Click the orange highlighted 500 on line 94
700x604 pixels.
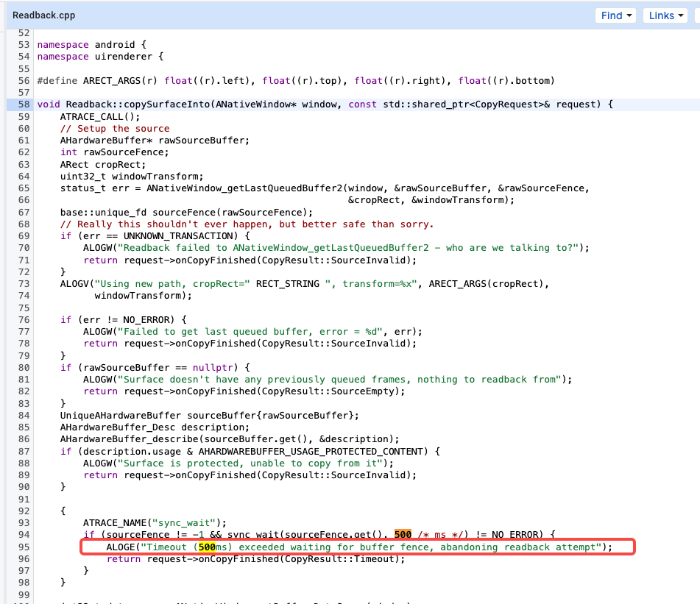[x=403, y=534]
